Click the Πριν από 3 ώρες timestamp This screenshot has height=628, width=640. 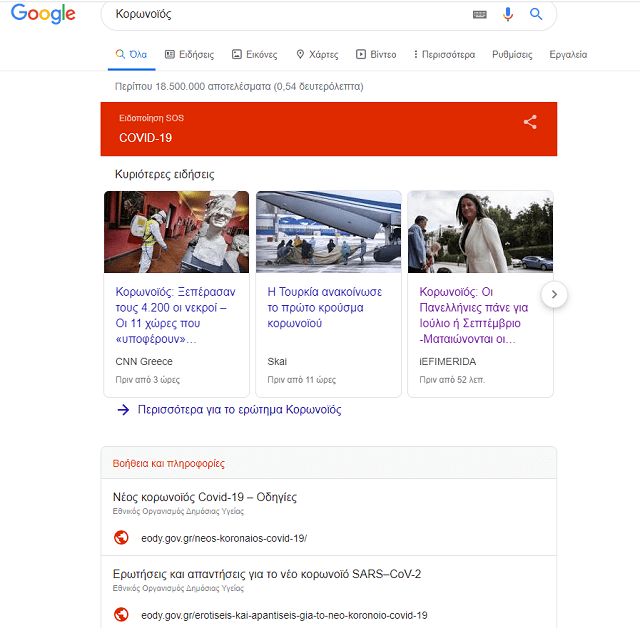(x=147, y=379)
